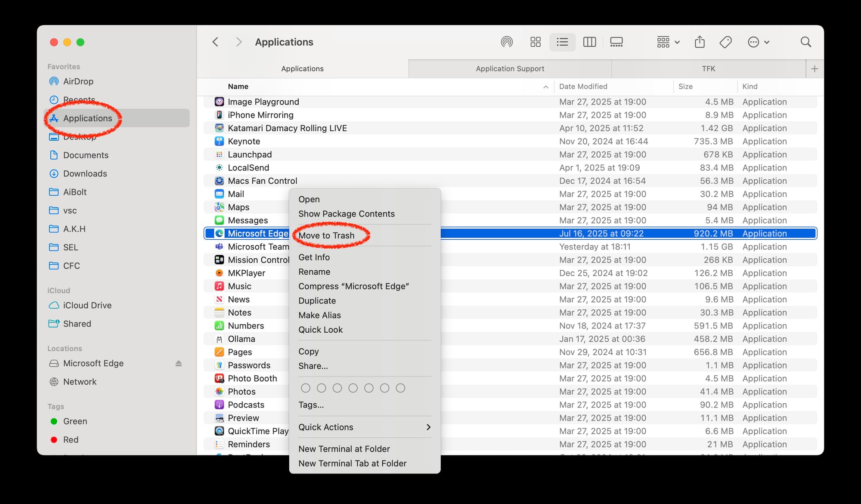
Task: Choose Compress "Microsoft Edge"
Action: pyautogui.click(x=353, y=286)
